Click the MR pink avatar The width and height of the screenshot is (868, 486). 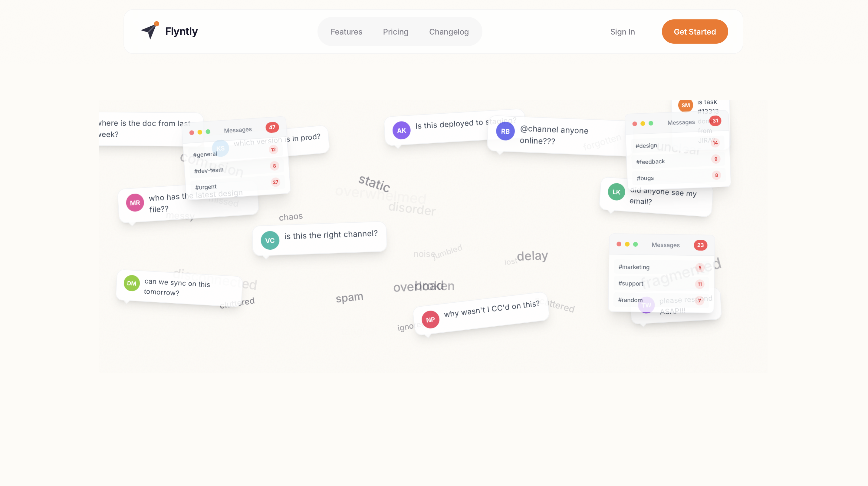click(x=135, y=203)
